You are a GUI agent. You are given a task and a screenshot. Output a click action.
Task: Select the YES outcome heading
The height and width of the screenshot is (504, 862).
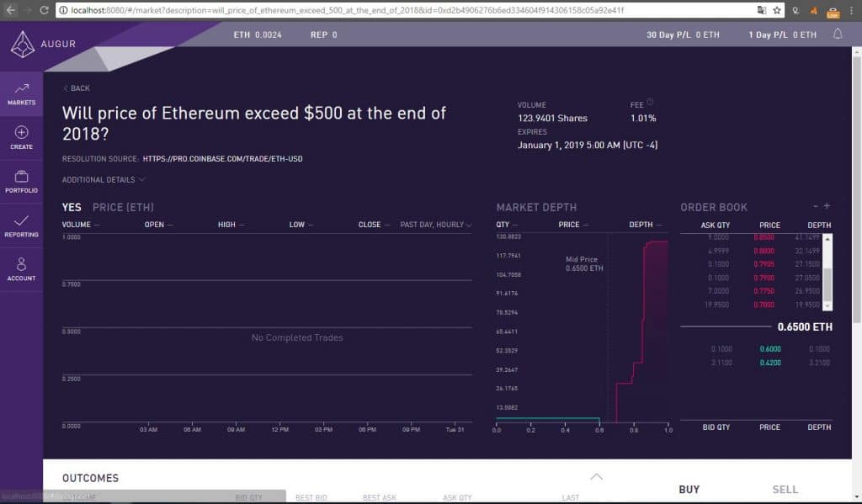point(72,207)
